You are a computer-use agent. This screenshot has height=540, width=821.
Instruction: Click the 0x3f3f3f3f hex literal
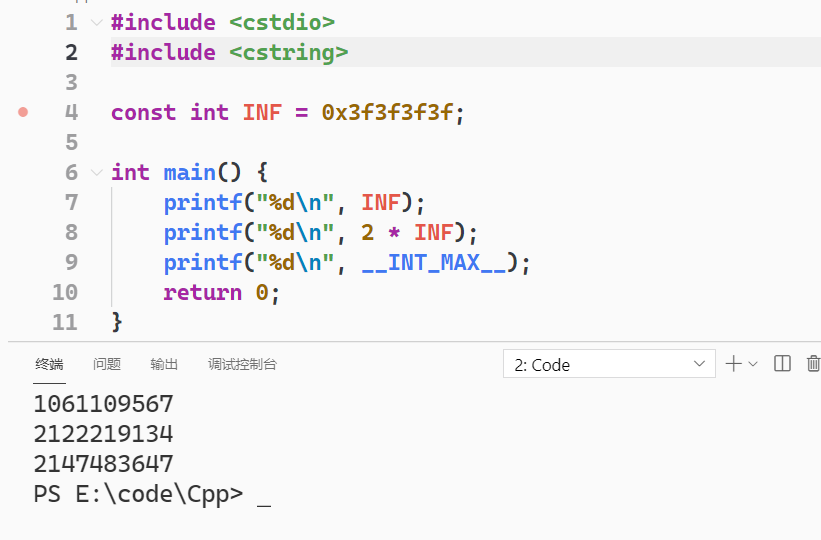(387, 113)
